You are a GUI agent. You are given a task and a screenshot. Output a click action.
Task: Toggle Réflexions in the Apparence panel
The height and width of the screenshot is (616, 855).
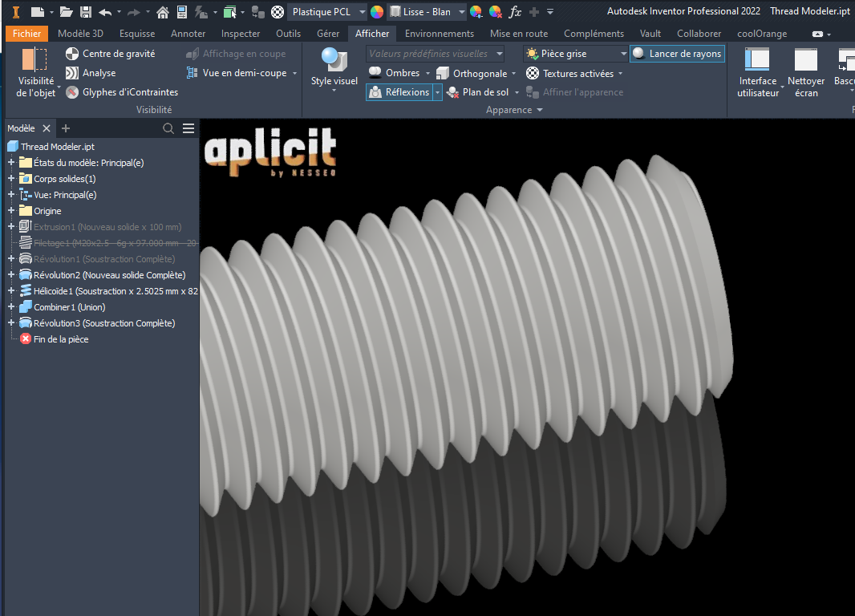click(401, 92)
